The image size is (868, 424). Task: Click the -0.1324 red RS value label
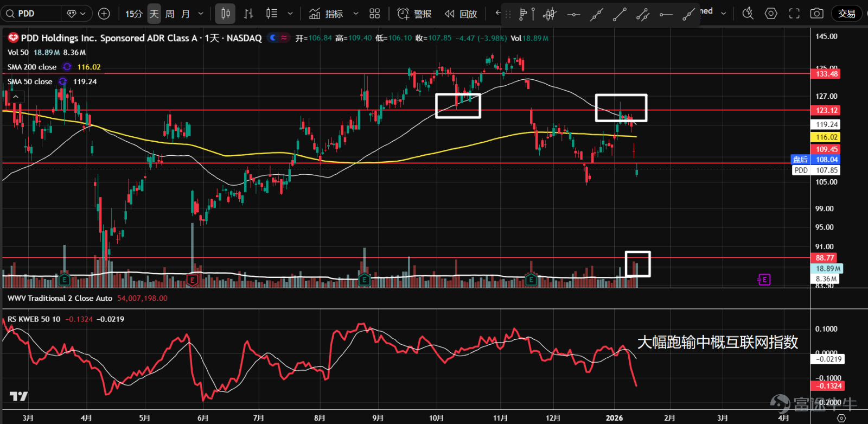(828, 386)
